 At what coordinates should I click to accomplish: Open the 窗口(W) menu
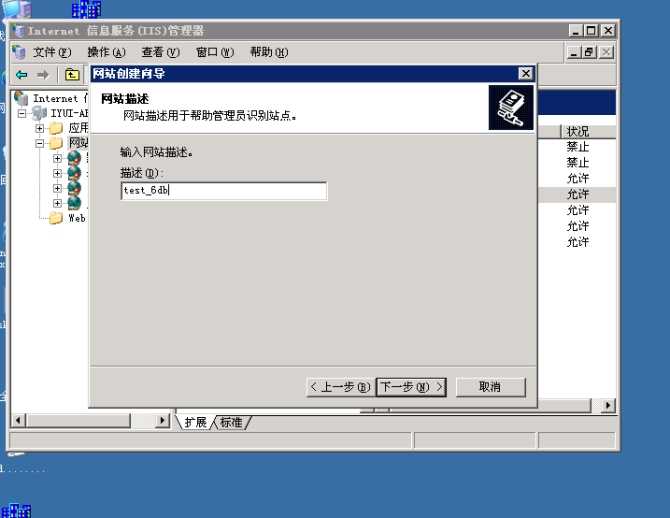pyautogui.click(x=215, y=52)
